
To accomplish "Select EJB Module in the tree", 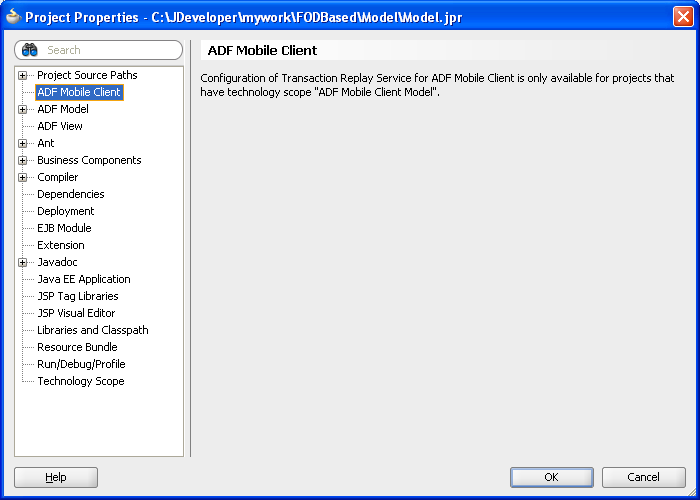I will click(64, 228).
